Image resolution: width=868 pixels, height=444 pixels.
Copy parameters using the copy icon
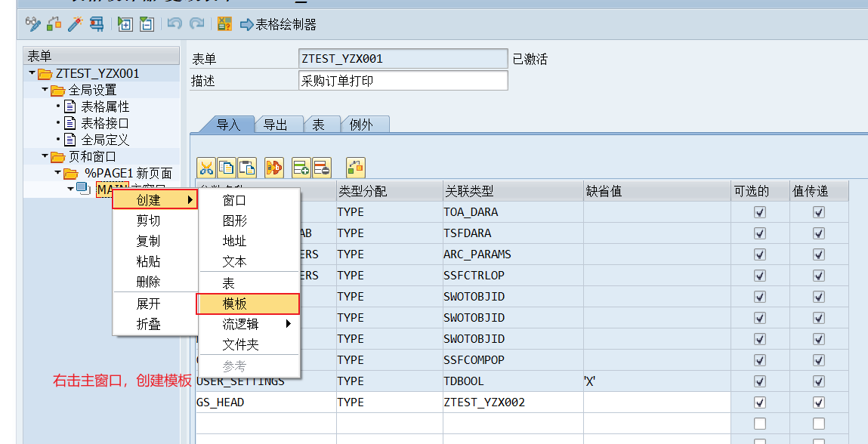point(225,168)
